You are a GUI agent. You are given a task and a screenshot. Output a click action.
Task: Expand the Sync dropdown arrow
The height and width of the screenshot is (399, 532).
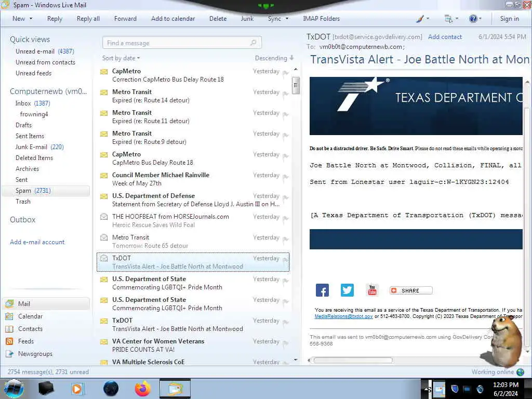pos(287,19)
